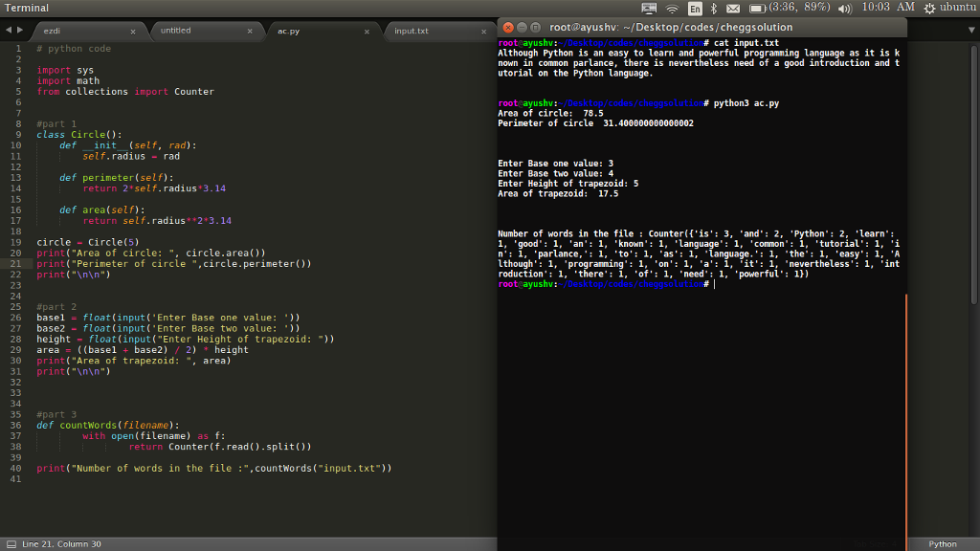Click the terminal prompt input line
This screenshot has height=551, width=980.
(714, 284)
